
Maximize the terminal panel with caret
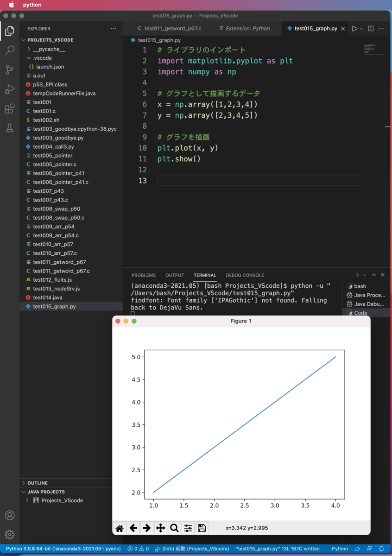point(374,275)
